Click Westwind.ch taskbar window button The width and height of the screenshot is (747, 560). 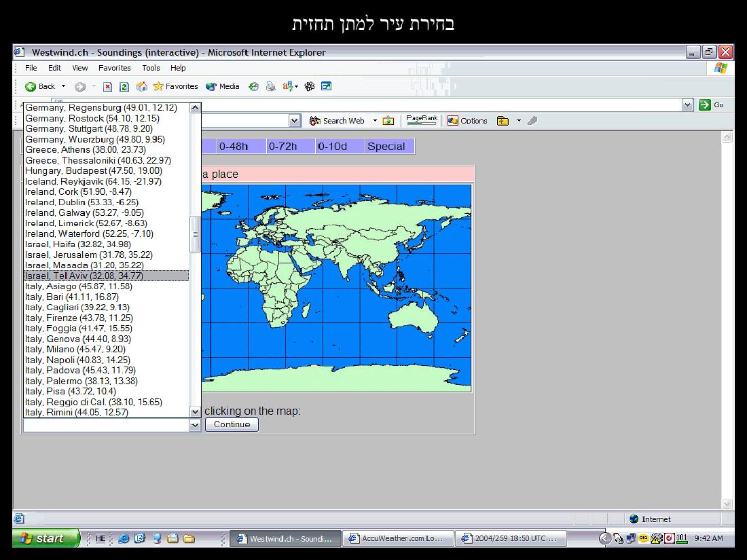coord(286,538)
